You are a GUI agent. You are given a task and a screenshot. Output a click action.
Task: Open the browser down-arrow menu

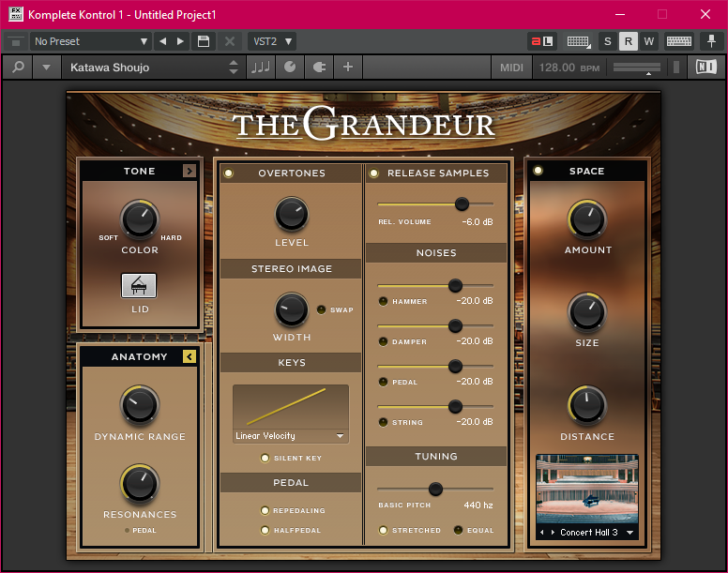point(46,68)
